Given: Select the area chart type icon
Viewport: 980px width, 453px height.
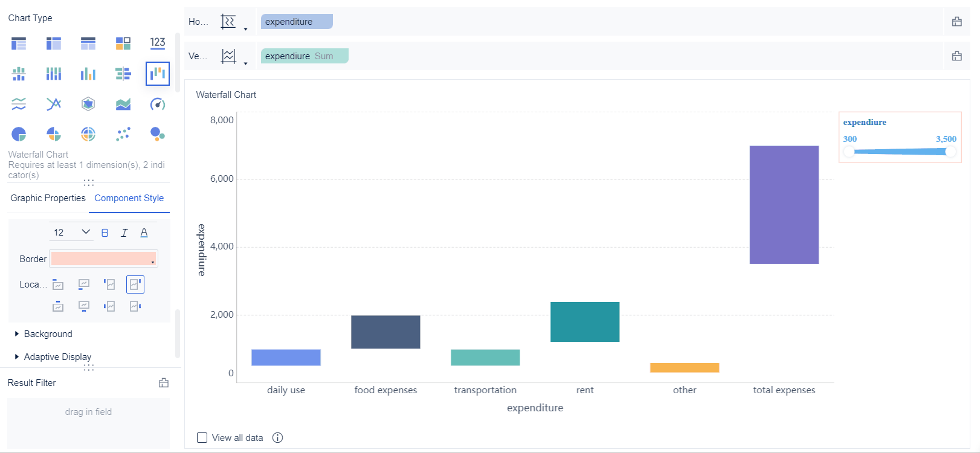Looking at the screenshot, I should pyautogui.click(x=123, y=104).
